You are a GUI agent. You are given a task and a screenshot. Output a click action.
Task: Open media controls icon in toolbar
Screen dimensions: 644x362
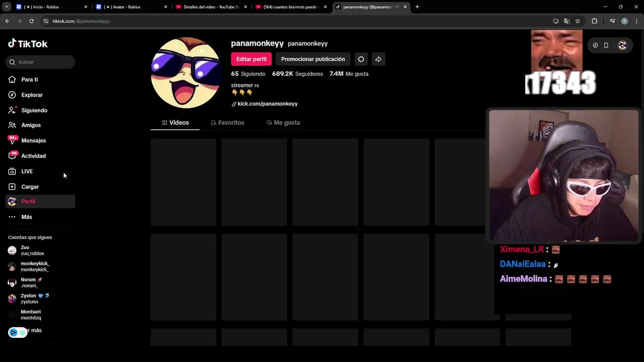[612, 21]
